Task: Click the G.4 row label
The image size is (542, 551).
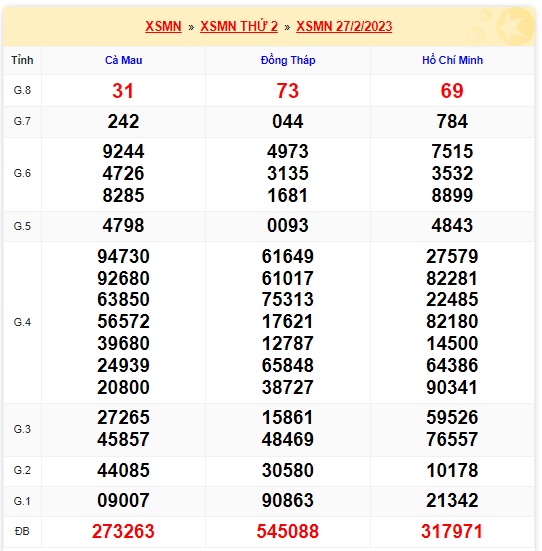Action: [22, 322]
